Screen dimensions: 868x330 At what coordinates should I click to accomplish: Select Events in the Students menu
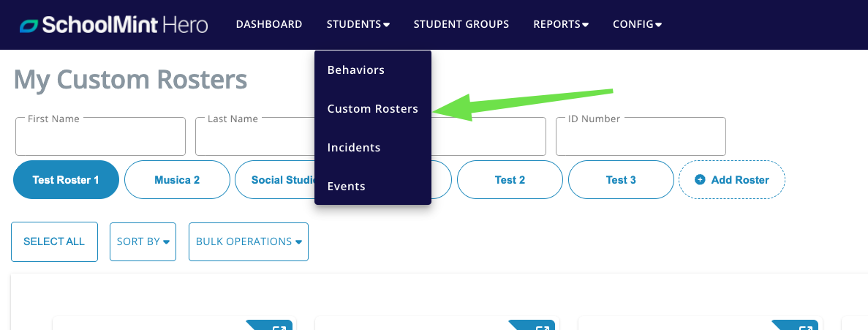coord(346,187)
